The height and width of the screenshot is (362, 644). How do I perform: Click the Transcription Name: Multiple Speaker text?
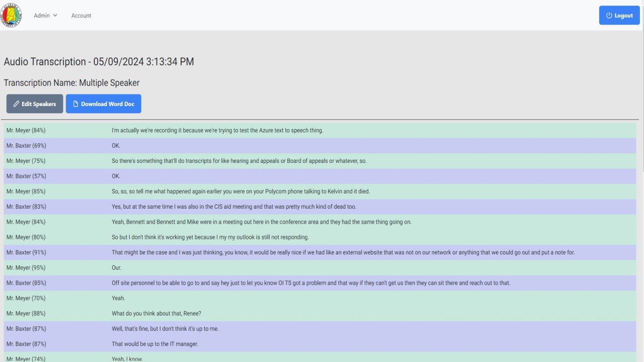point(71,83)
